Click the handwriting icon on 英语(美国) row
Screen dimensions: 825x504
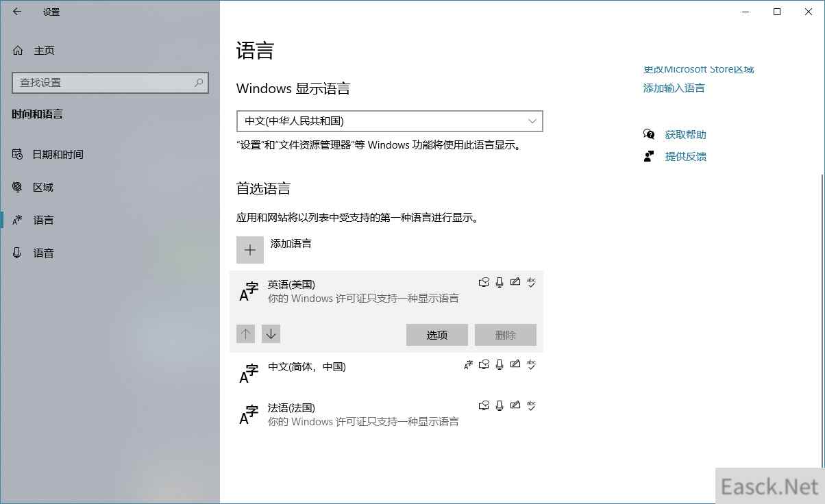click(515, 282)
